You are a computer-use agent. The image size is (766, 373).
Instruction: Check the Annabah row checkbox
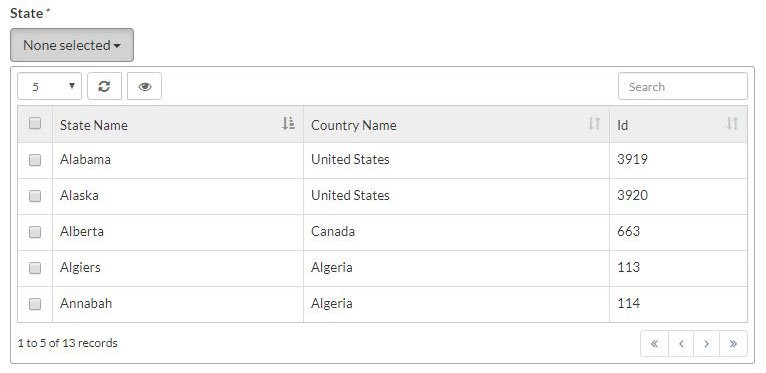[x=35, y=304]
